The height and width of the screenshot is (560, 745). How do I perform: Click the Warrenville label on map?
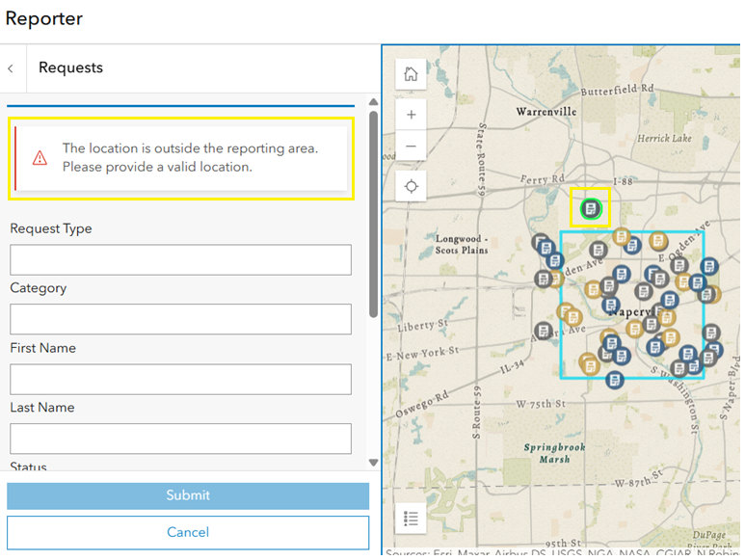pyautogui.click(x=546, y=112)
